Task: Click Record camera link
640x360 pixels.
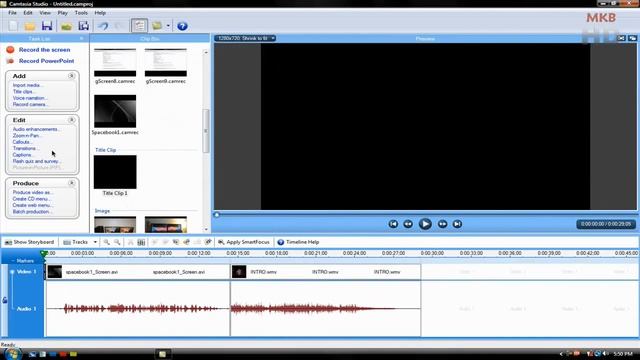Action: point(30,104)
